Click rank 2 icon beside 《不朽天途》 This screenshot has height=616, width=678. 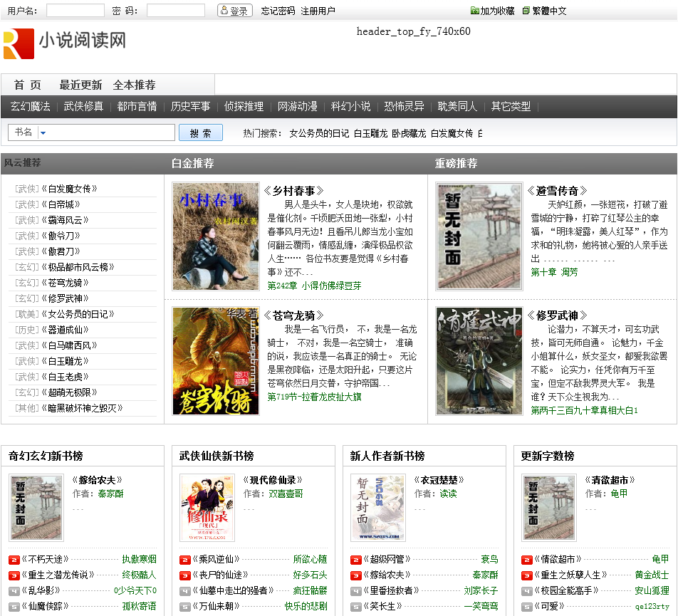14,560
